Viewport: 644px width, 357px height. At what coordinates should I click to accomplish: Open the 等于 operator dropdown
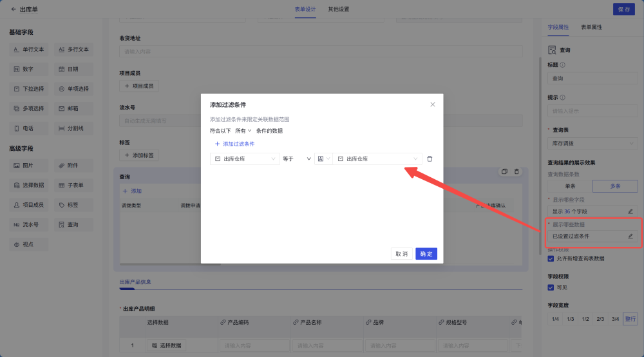click(x=296, y=159)
